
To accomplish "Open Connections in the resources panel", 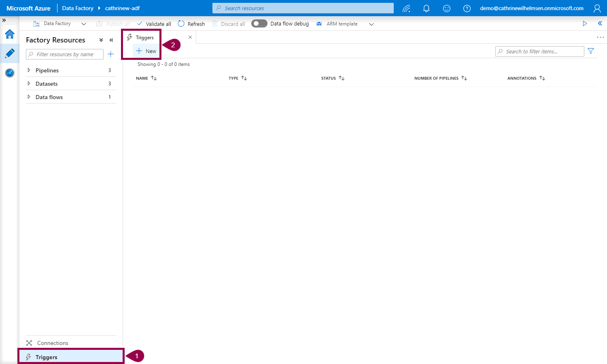I will (x=52, y=343).
